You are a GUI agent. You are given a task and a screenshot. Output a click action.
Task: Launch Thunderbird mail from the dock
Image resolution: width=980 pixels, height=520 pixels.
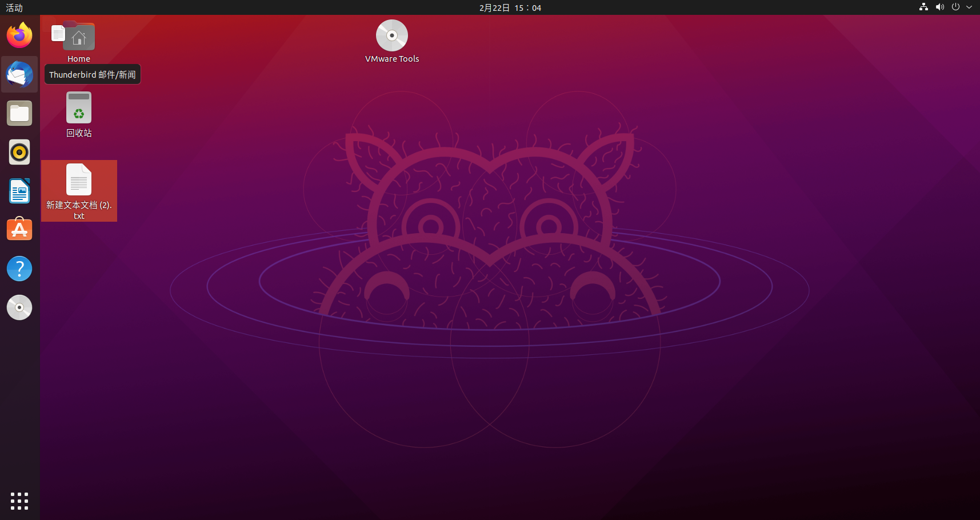[19, 74]
